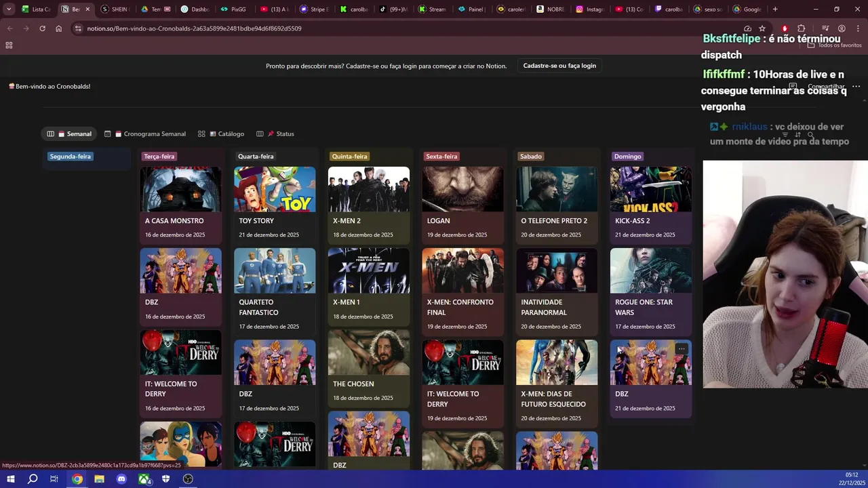Click the Terça-feira column tag
868x488 pixels.
click(159, 157)
